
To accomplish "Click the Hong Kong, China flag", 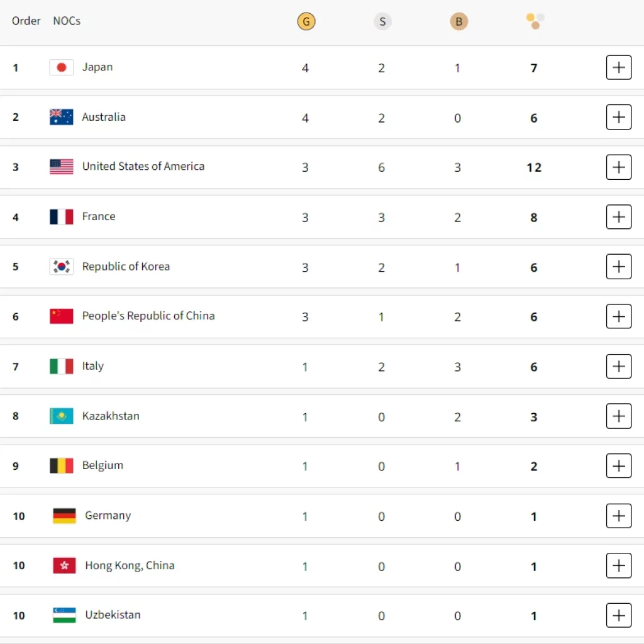I will click(x=64, y=565).
